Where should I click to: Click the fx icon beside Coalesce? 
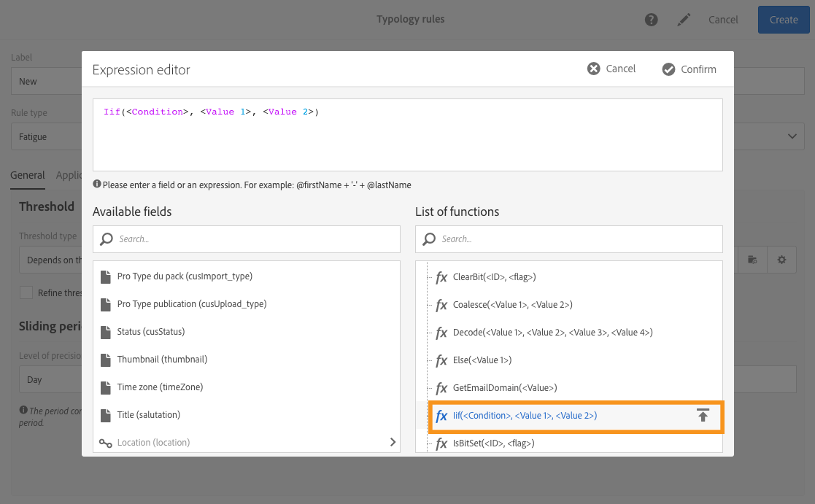click(441, 305)
